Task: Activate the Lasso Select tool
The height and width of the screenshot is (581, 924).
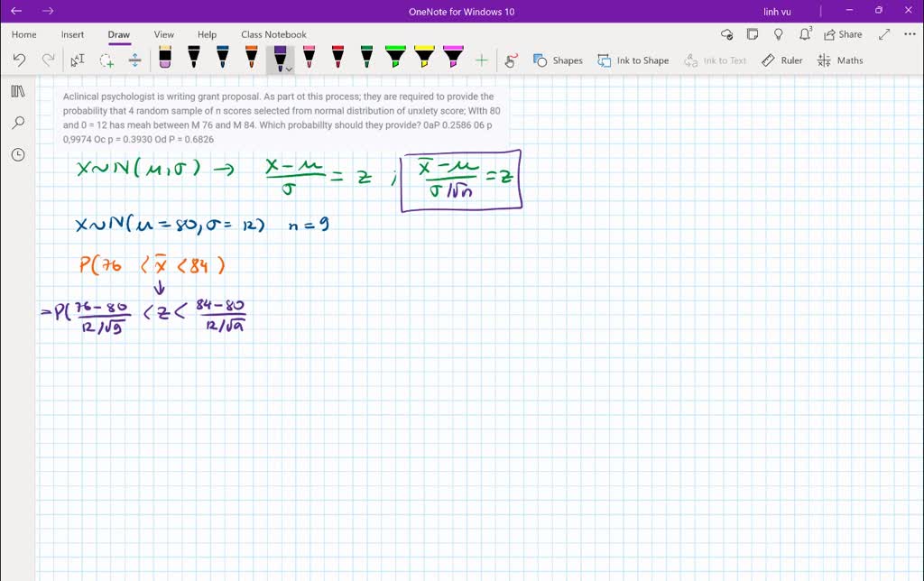Action: 106,60
